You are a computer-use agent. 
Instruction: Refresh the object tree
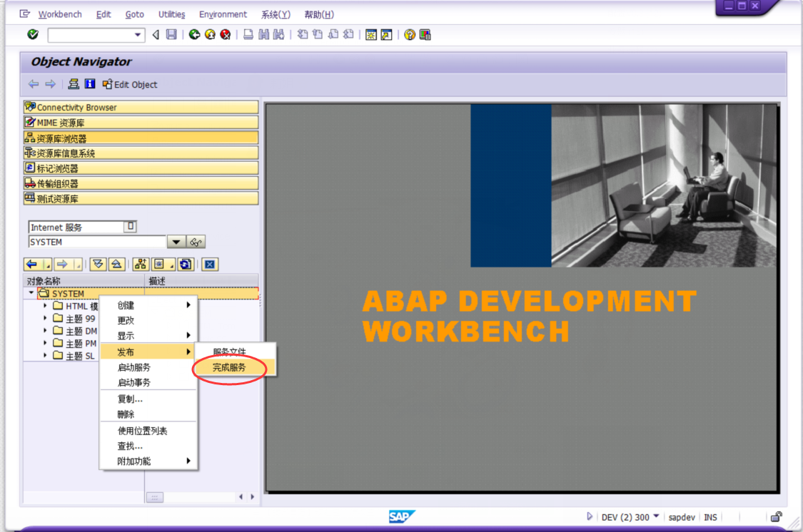coord(185,264)
